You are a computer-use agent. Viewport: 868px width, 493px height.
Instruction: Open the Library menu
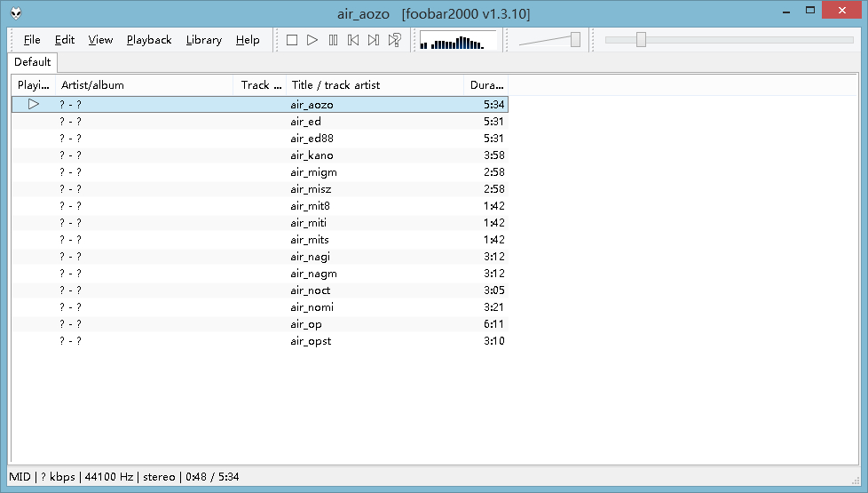(x=204, y=40)
